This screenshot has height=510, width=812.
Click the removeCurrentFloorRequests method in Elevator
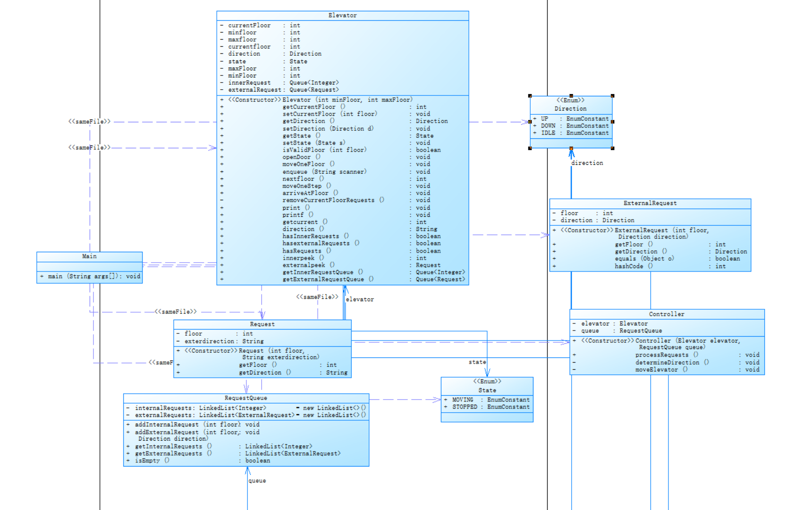[325, 200]
